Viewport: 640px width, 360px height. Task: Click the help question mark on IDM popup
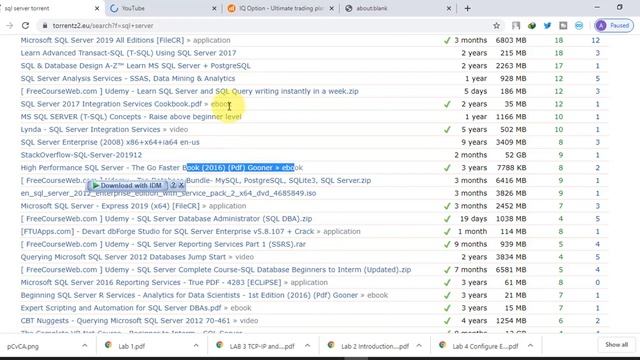[173, 185]
